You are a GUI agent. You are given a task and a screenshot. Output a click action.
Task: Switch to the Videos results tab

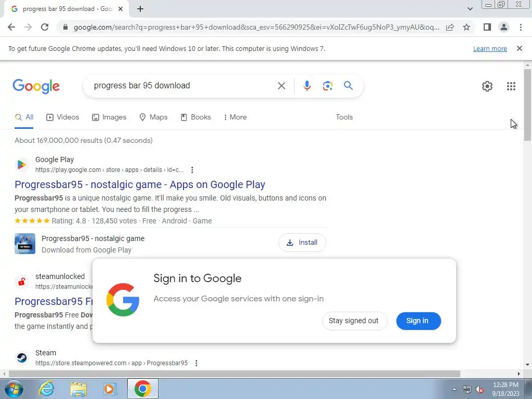[x=62, y=117]
